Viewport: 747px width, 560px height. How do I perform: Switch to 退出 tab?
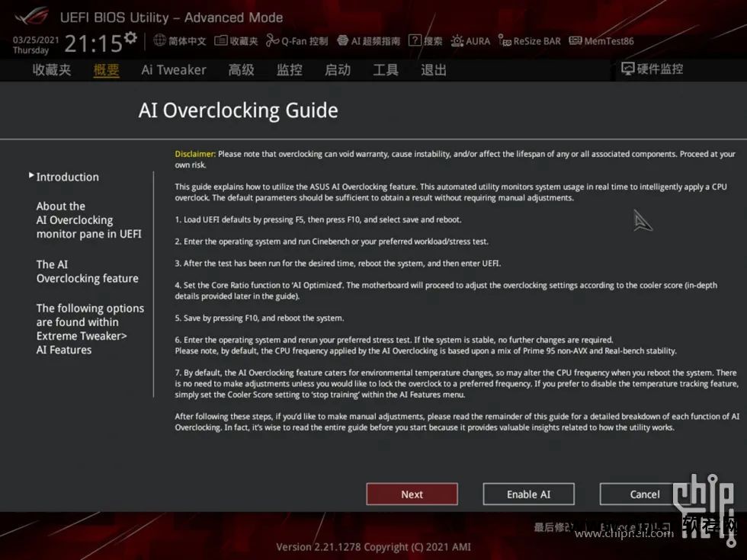point(434,70)
